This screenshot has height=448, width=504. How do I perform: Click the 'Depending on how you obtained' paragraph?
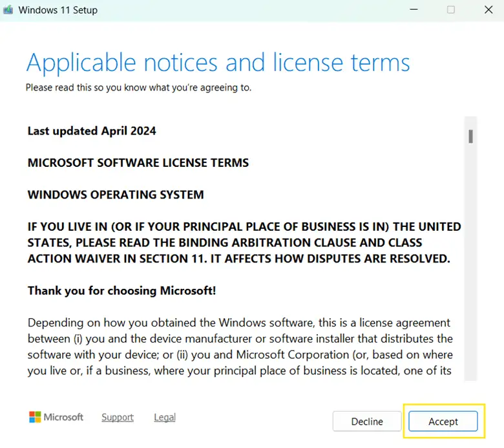pyautogui.click(x=240, y=347)
